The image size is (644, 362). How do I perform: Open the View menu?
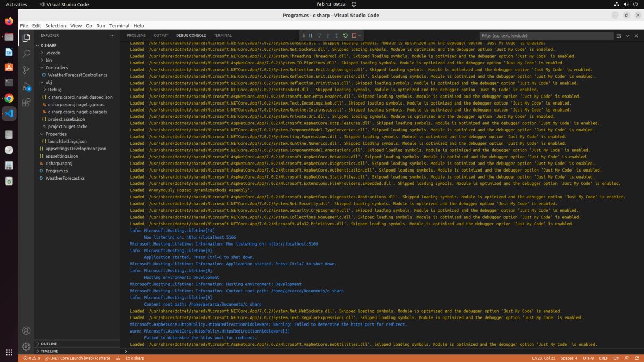pos(76,26)
